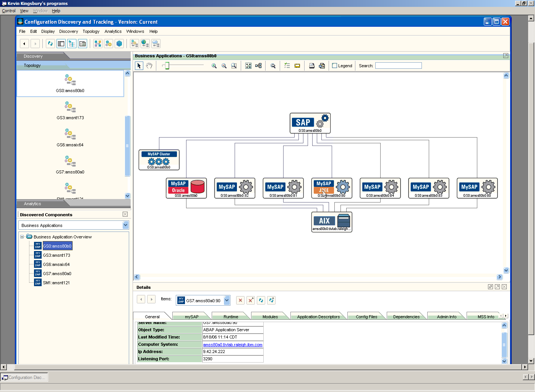Image resolution: width=535 pixels, height=392 pixels.
Task: Open the Analytics menu
Action: [x=113, y=31]
